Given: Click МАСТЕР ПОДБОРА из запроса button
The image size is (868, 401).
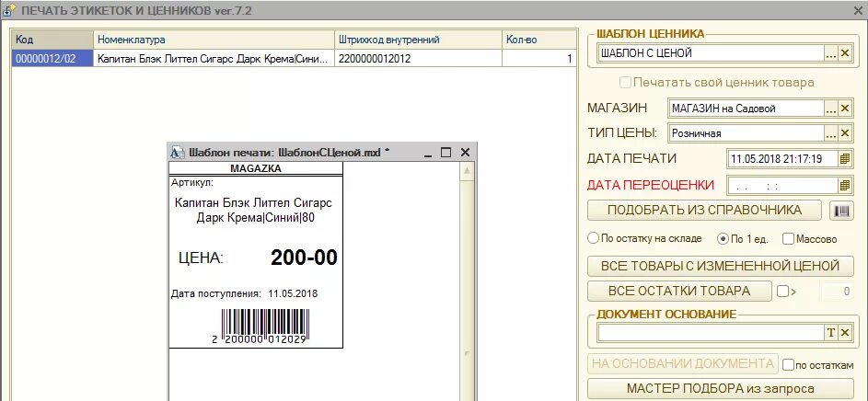Looking at the screenshot, I should (x=720, y=388).
